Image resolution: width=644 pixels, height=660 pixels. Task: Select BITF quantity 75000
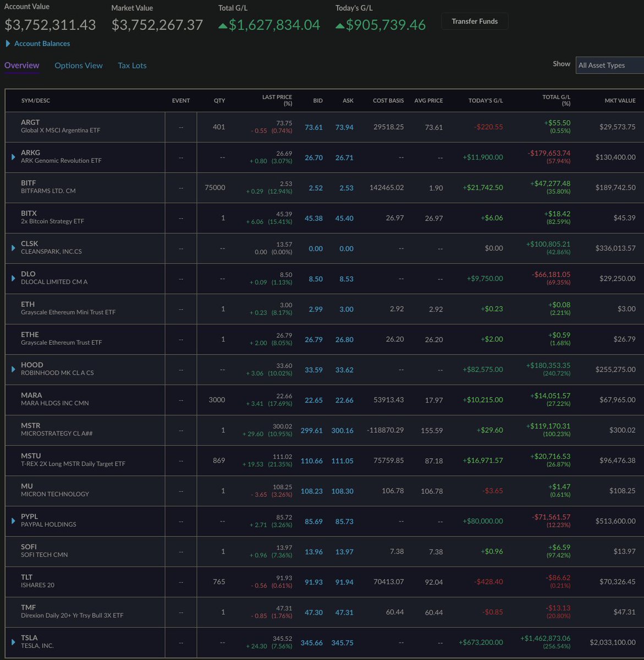tap(215, 188)
